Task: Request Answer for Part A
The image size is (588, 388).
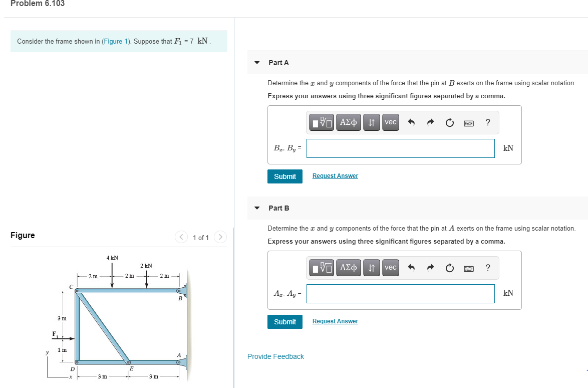Action: point(335,175)
